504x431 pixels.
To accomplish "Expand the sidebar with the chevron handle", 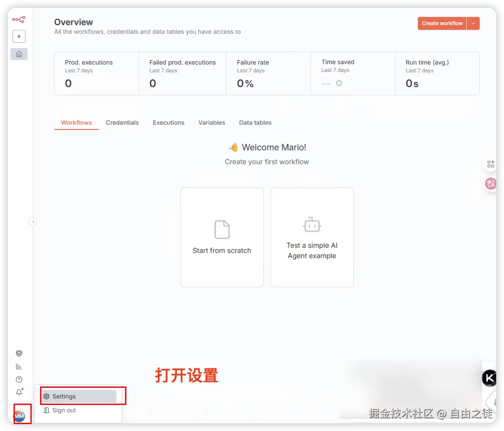I will point(33,222).
